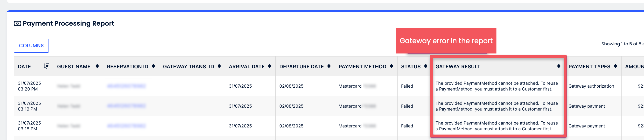
Task: Click the Gateway Result column header
Action: [458, 67]
